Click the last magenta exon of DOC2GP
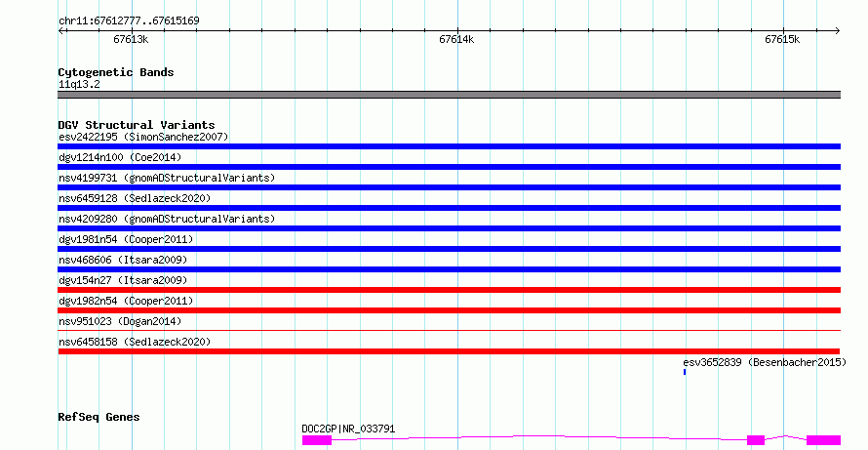This screenshot has height=450, width=868. coord(824,440)
